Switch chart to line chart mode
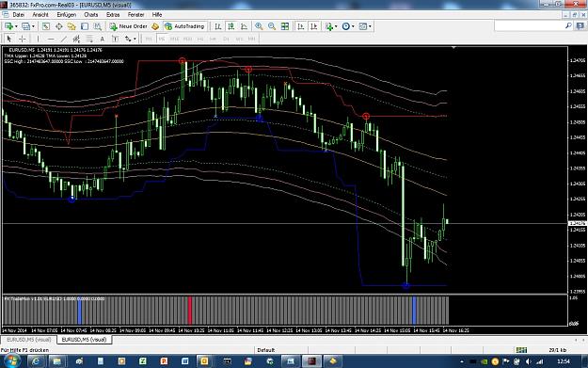Image resolution: width=588 pixels, height=368 pixels. pyautogui.click(x=244, y=26)
